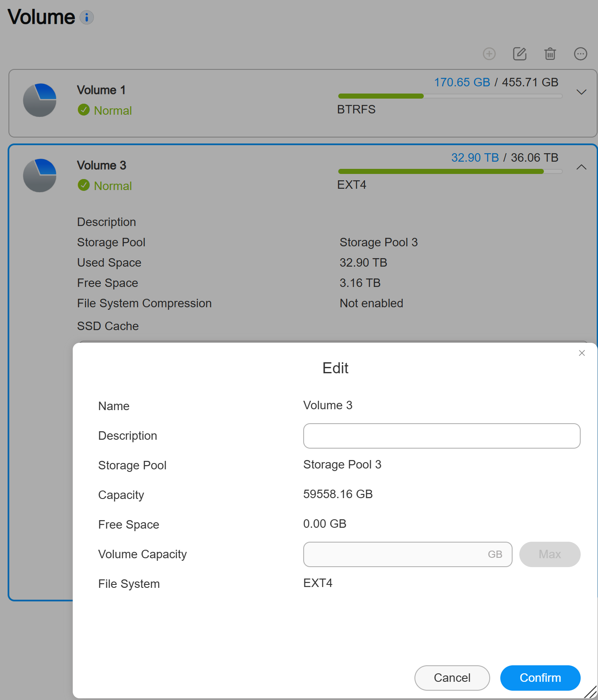Click the dialog resize grip corner
The width and height of the screenshot is (598, 700).
[590, 692]
